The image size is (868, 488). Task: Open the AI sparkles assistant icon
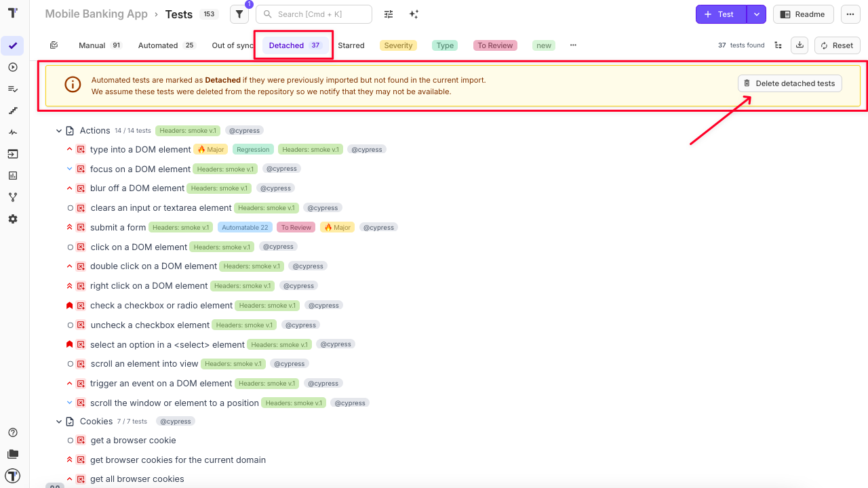pos(414,14)
